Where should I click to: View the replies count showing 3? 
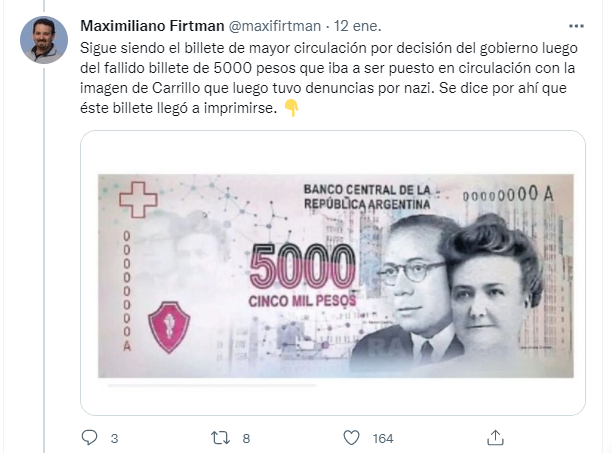click(114, 439)
